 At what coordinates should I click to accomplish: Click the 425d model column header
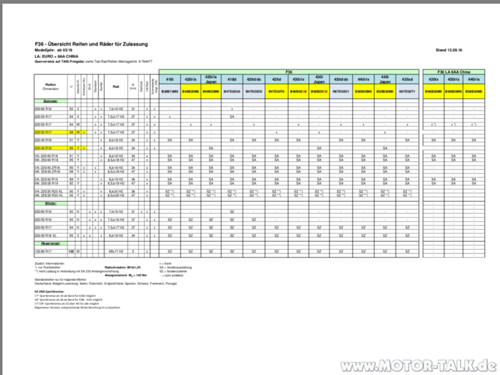(x=276, y=79)
